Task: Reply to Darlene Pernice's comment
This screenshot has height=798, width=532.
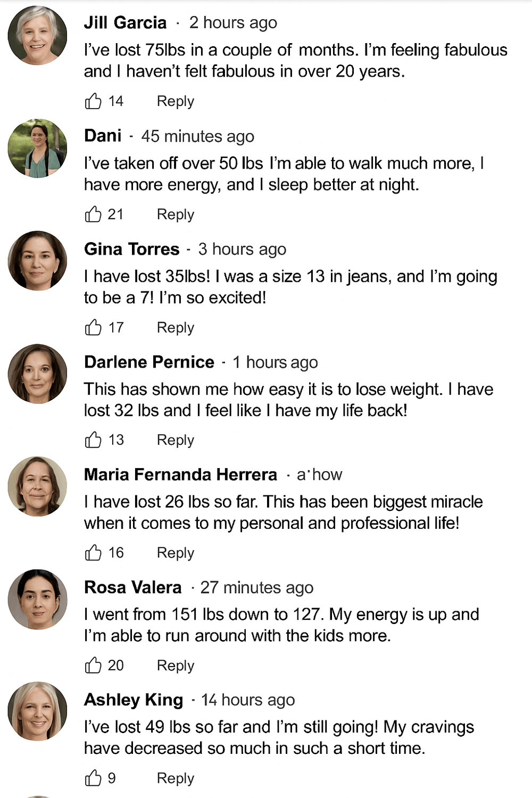Action: tap(176, 440)
